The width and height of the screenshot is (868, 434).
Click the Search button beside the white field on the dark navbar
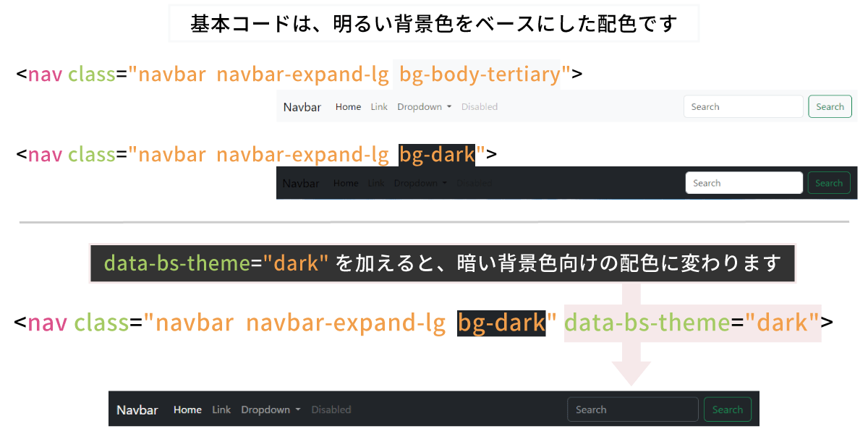pos(829,183)
